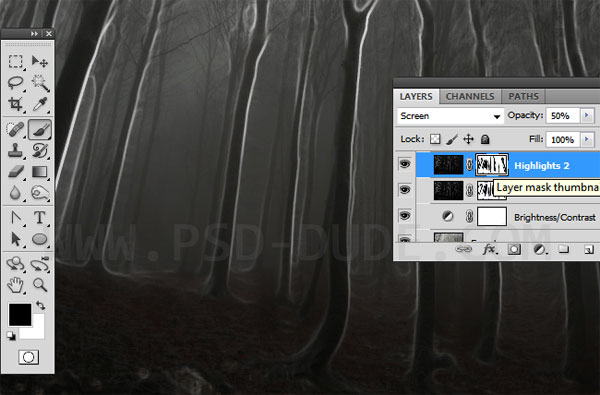Screen dimensions: 600x395
Task: Select the Pen tool
Action: 15,218
